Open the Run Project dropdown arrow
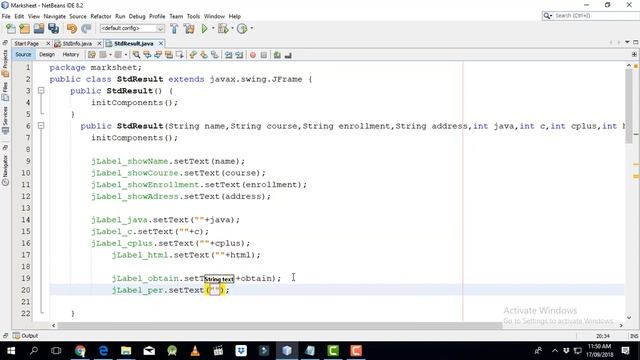 point(213,28)
